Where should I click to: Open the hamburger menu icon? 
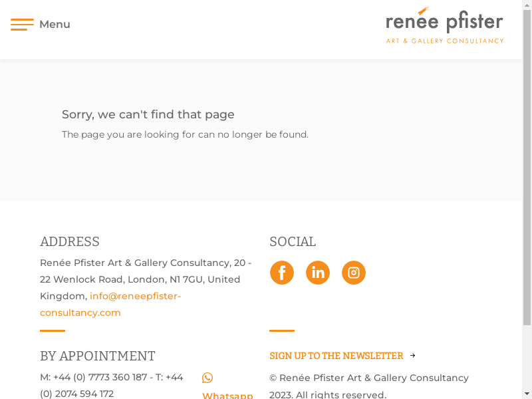coord(22,25)
